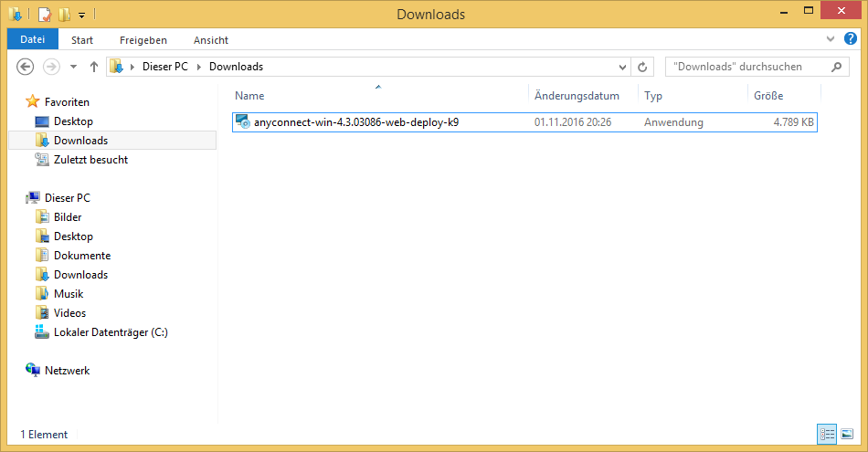Click the 01.11.2016 20:26 date cell

click(x=573, y=122)
